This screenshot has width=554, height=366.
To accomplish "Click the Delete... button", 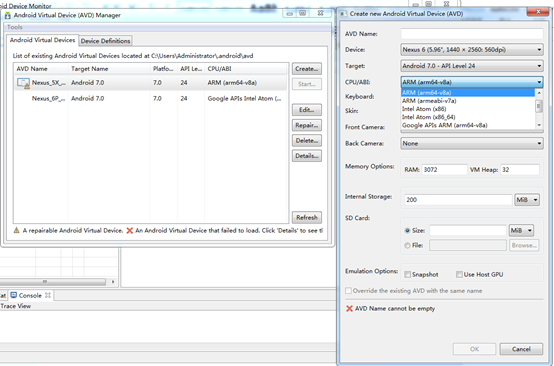I will click(307, 141).
